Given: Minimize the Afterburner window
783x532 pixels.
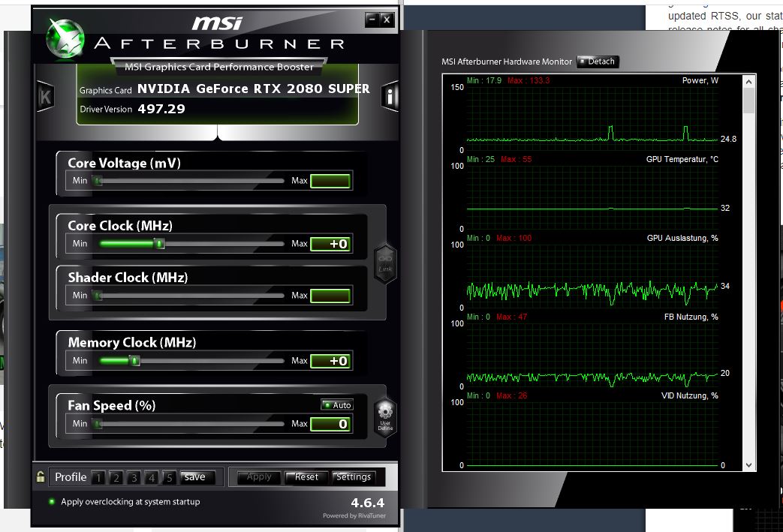Looking at the screenshot, I should tap(372, 20).
